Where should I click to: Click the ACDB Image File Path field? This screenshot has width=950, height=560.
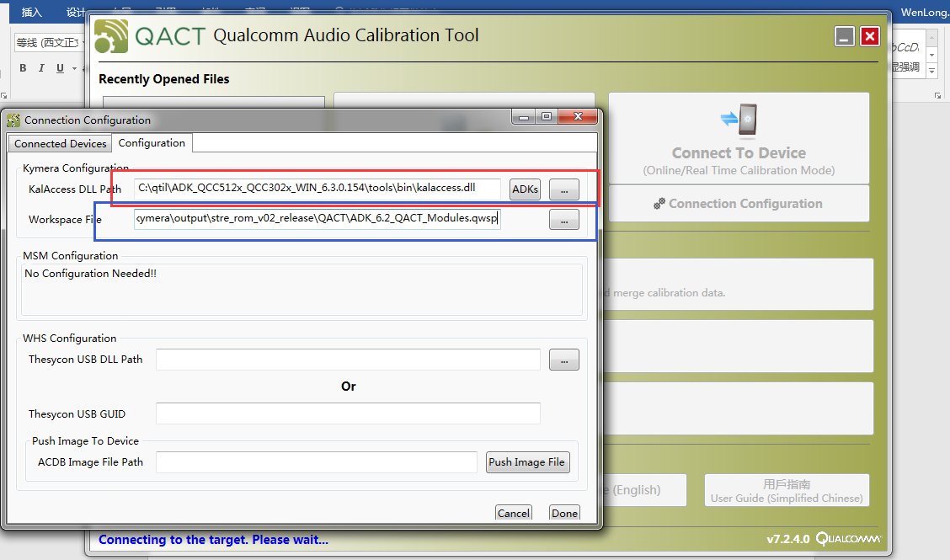click(317, 461)
